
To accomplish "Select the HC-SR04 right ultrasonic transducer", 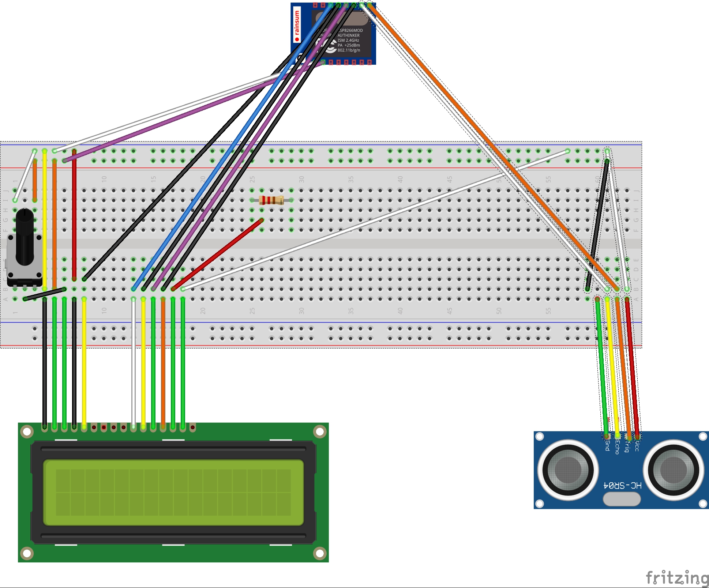I will pyautogui.click(x=674, y=470).
